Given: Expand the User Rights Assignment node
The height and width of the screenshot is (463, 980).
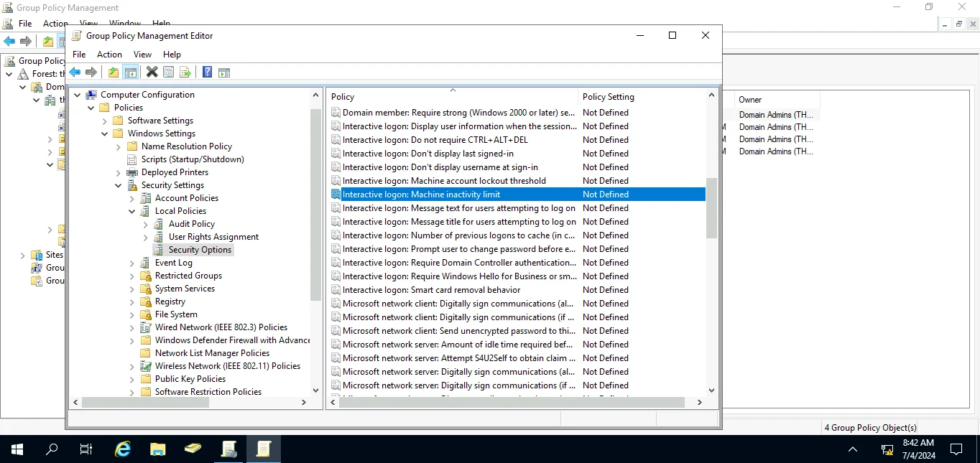Looking at the screenshot, I should click(146, 237).
